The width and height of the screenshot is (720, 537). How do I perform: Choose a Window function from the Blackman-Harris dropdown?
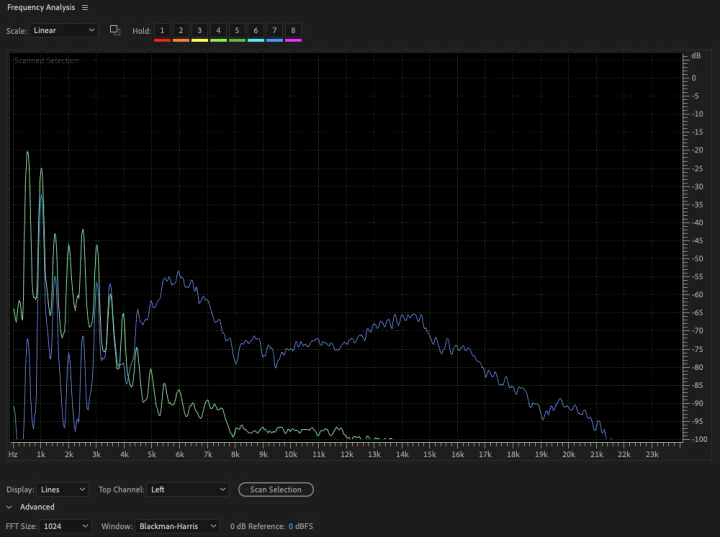178,525
